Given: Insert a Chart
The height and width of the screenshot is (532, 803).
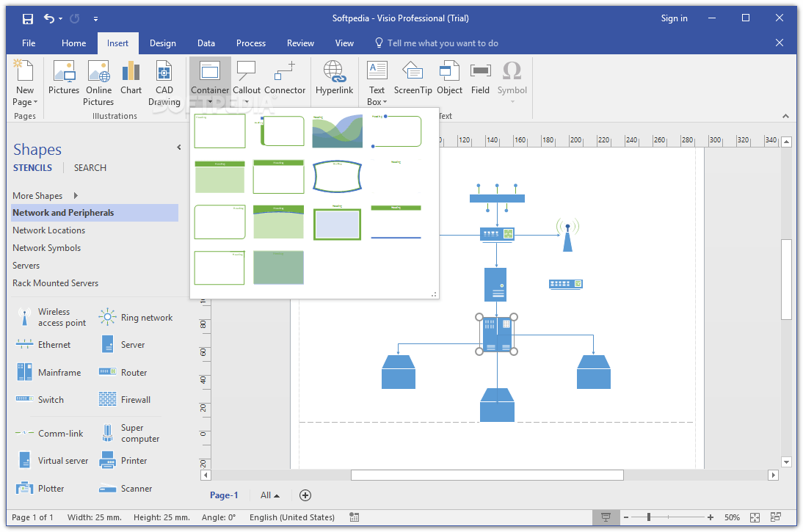Looking at the screenshot, I should coord(131,77).
